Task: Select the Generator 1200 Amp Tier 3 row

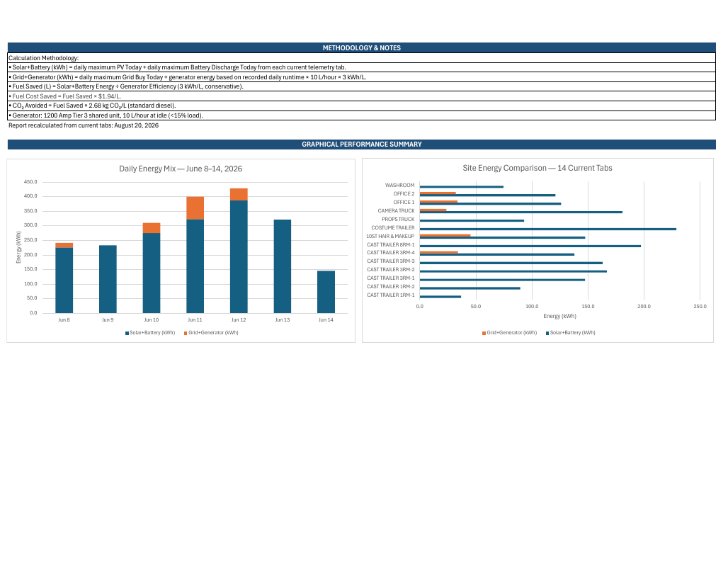Action: point(362,115)
